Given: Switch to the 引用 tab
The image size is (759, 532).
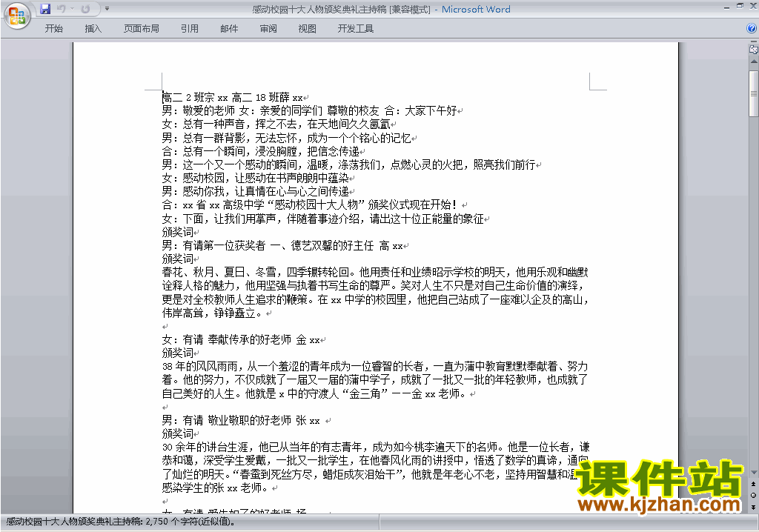Looking at the screenshot, I should tap(189, 29).
